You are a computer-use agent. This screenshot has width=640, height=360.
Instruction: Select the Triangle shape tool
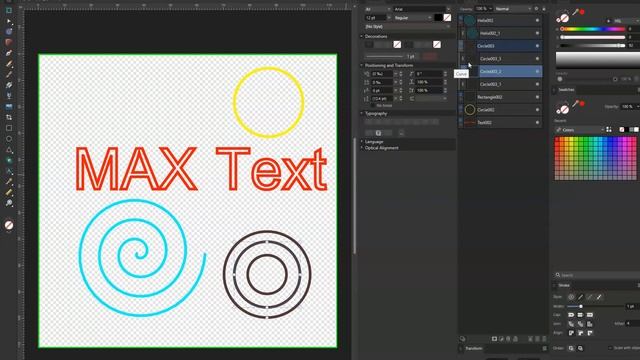coord(9,149)
